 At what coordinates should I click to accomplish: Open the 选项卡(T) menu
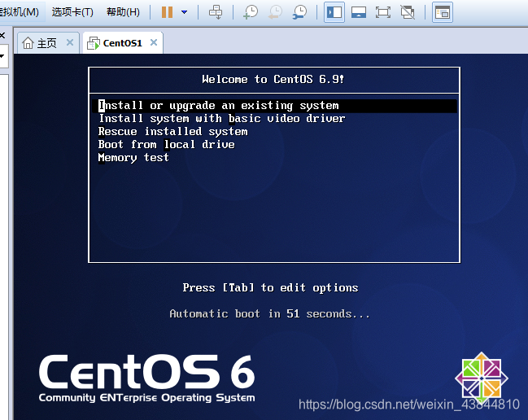tap(72, 12)
